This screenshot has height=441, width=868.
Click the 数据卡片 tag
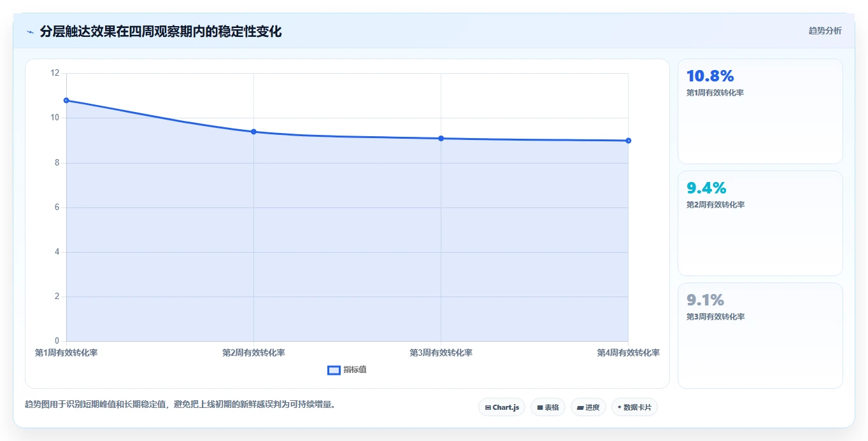point(634,407)
